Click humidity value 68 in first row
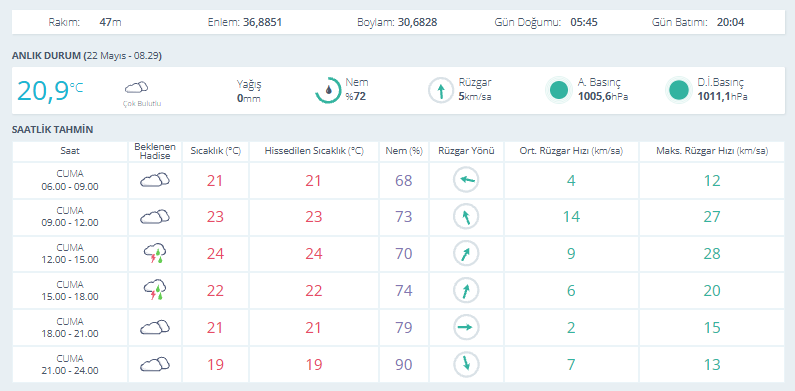 pyautogui.click(x=404, y=181)
